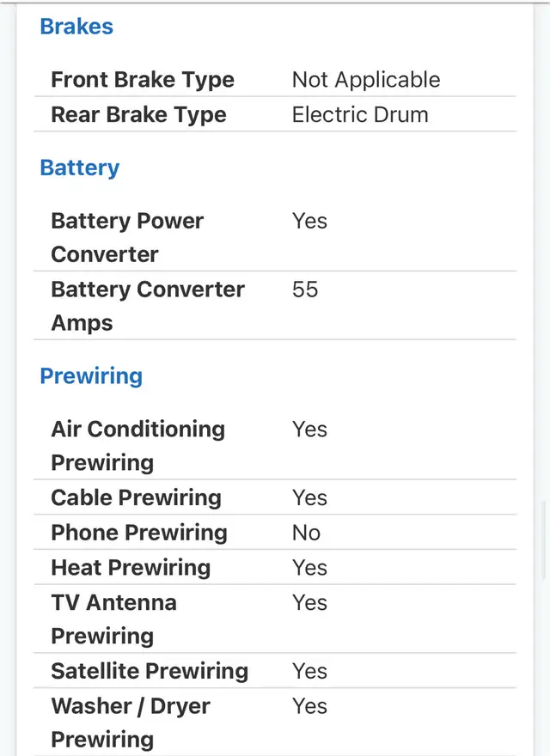Select the 55 amps value
The height and width of the screenshot is (756, 550).
(305, 290)
